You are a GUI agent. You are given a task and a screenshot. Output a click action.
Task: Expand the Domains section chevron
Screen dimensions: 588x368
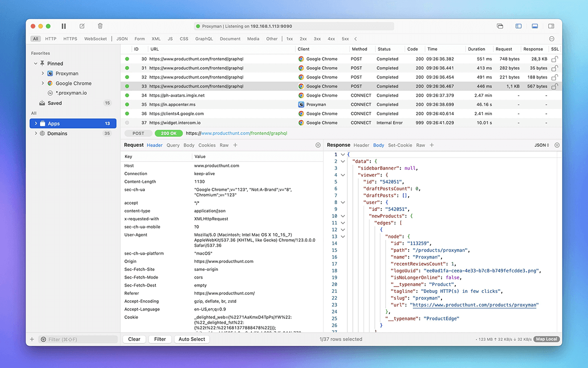(36, 133)
